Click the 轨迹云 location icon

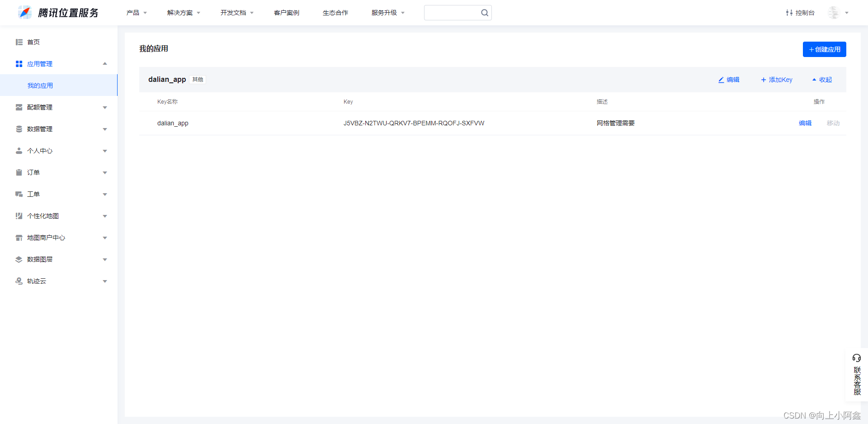[19, 281]
